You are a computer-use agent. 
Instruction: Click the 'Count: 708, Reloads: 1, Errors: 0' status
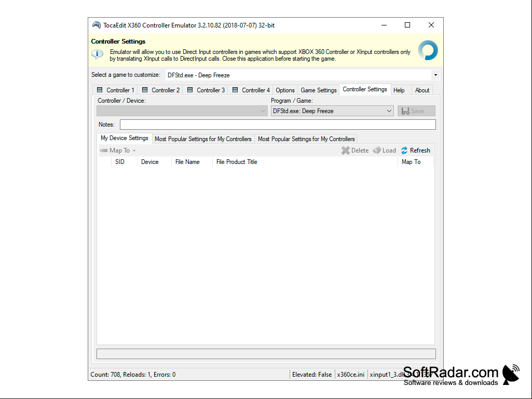point(133,375)
